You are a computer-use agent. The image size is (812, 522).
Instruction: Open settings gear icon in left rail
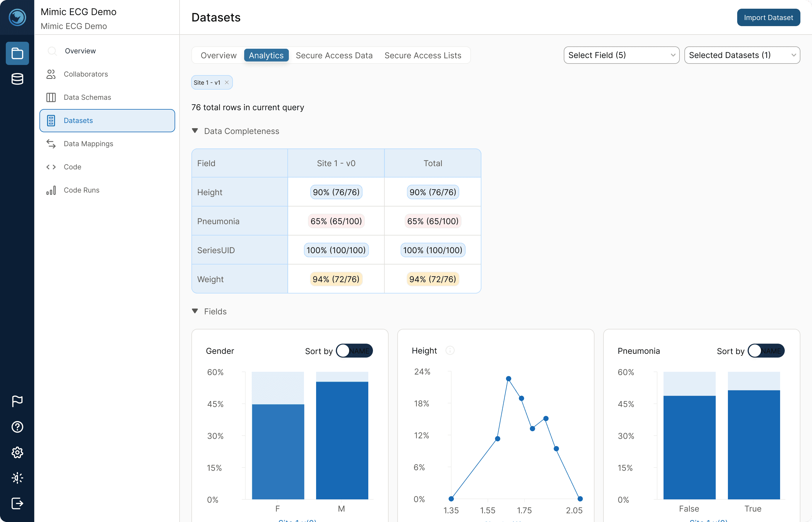point(17,452)
